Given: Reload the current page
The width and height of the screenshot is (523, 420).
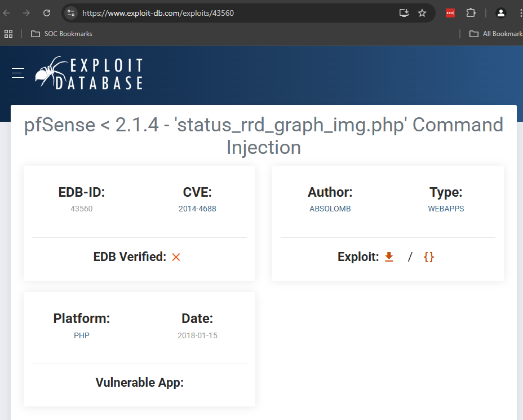Looking at the screenshot, I should coord(47,13).
